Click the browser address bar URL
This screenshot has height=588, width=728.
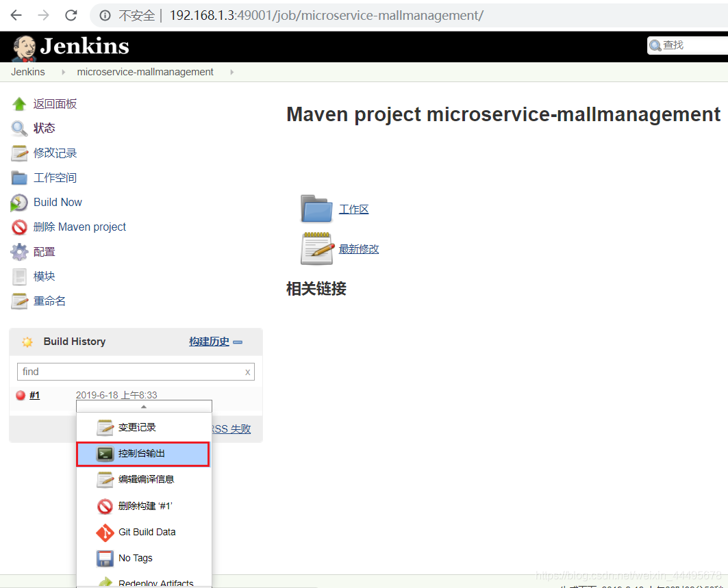(327, 16)
